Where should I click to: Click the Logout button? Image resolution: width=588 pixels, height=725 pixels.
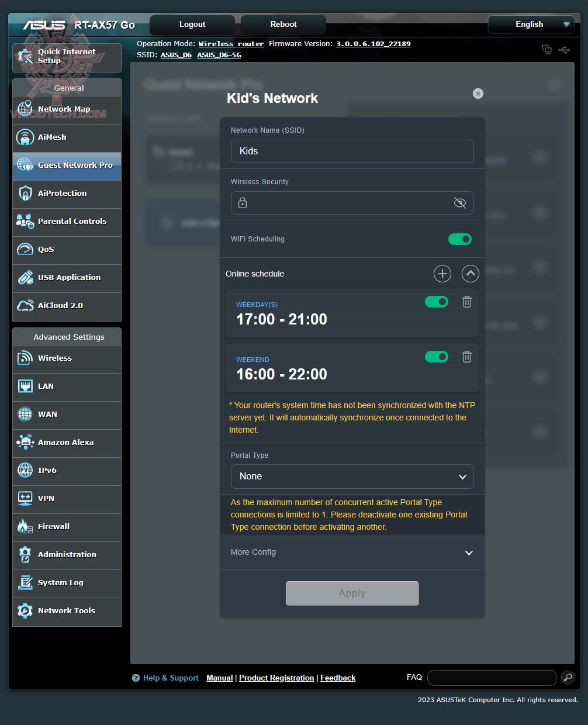tap(192, 25)
